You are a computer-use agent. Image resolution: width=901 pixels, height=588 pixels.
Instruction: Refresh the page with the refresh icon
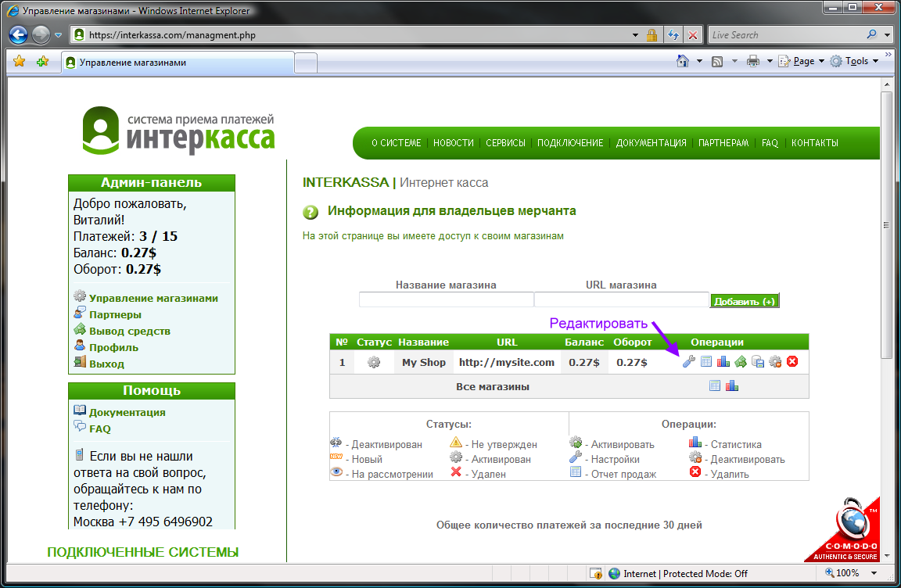point(673,35)
